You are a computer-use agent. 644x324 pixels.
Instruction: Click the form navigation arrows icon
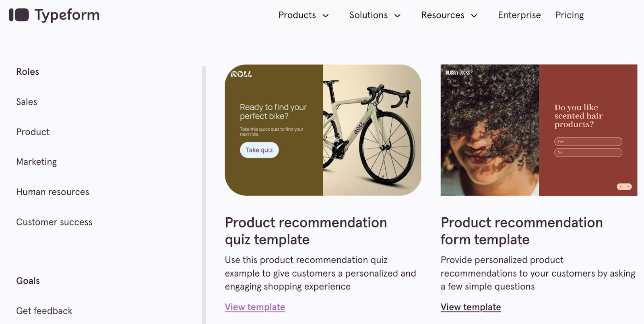[x=624, y=187]
